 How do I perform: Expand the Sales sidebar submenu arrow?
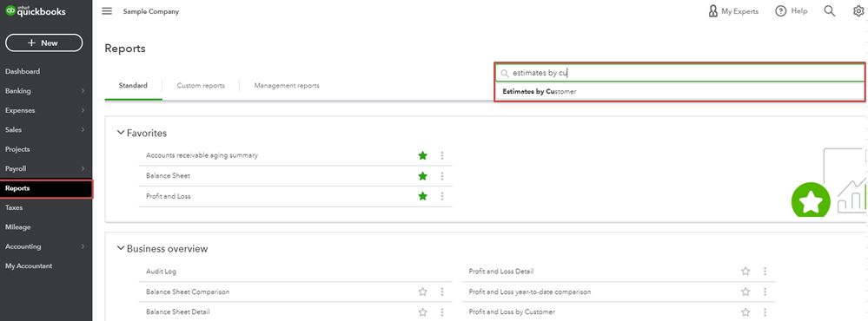(x=83, y=130)
